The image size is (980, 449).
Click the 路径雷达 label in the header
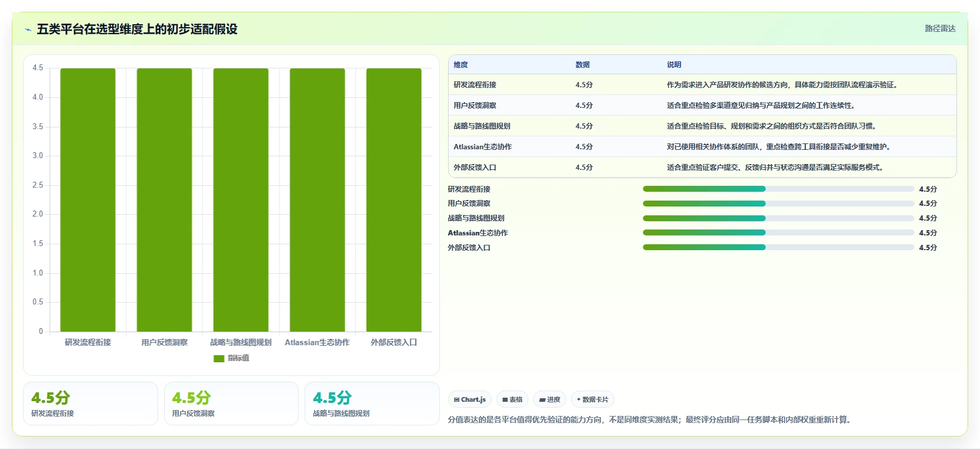[940, 28]
